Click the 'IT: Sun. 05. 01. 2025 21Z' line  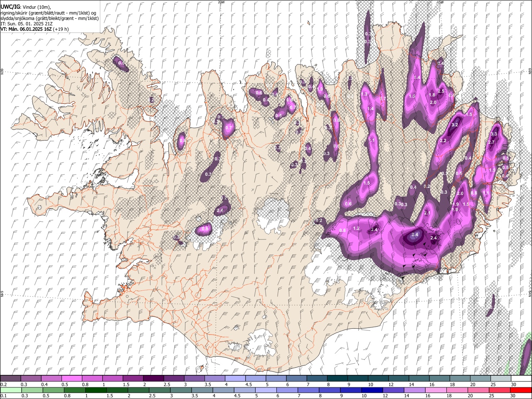[27, 24]
